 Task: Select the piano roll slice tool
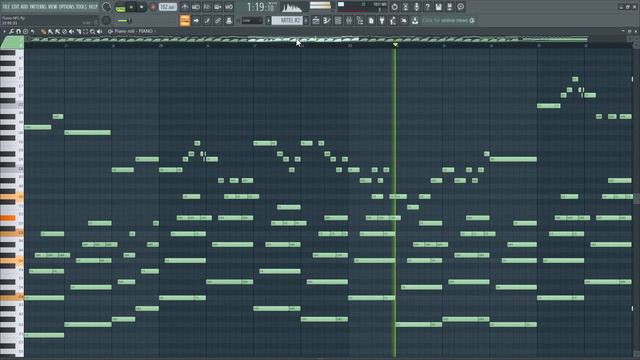coord(78,31)
